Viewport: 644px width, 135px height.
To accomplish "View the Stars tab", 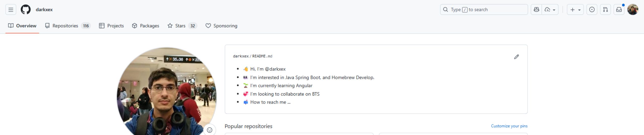I will coord(182,26).
